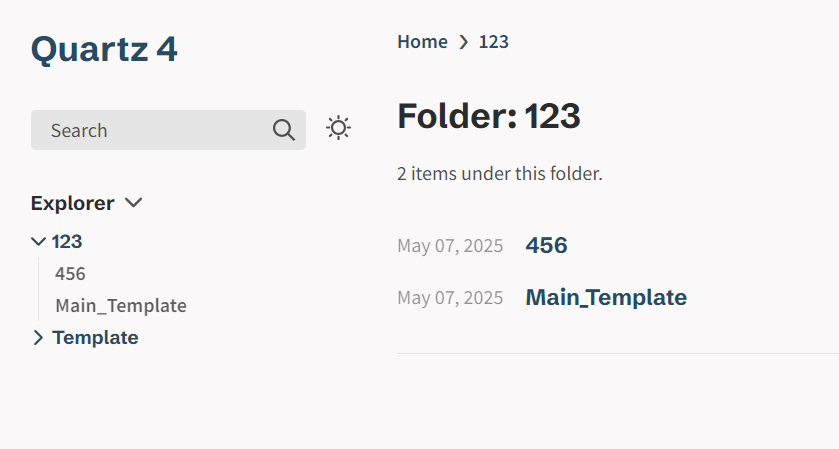Click the breadcrumb chevron separator
Image resolution: width=839 pixels, height=449 pixels.
pos(463,42)
